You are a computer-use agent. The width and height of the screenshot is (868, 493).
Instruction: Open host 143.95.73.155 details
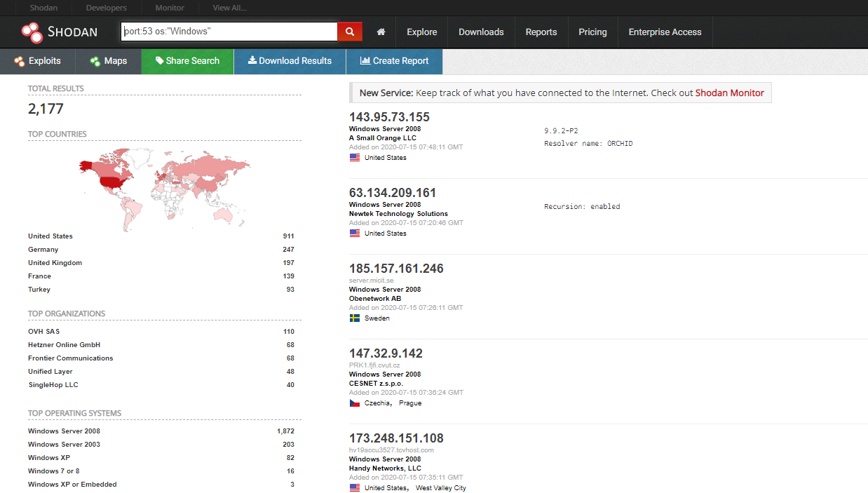[389, 117]
